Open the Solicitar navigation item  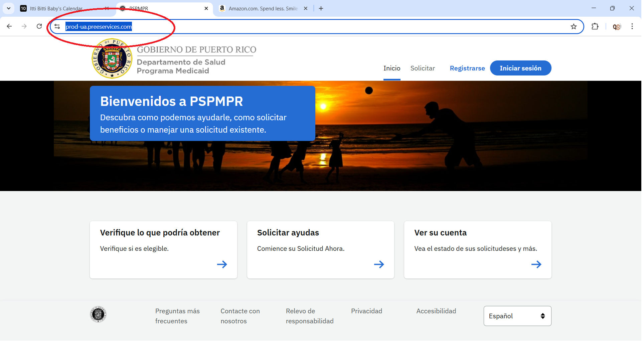coord(423,68)
